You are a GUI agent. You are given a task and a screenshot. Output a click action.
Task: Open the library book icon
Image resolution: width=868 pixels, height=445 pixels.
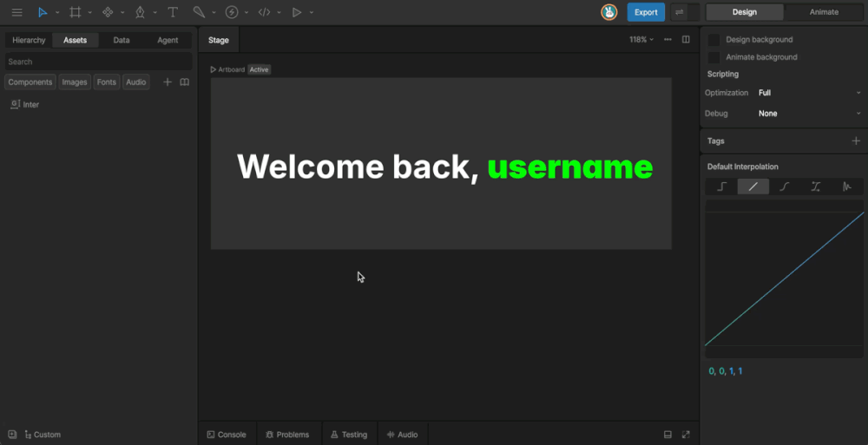pyautogui.click(x=184, y=82)
